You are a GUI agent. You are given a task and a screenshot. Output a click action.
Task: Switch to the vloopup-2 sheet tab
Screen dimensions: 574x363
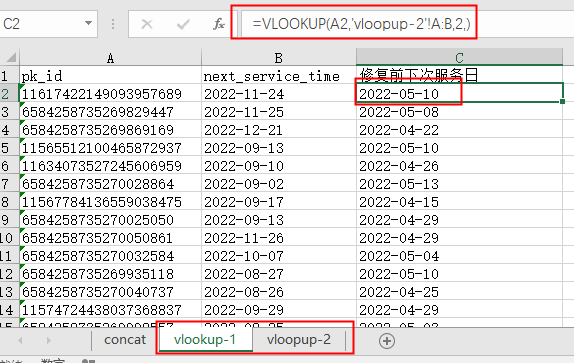tap(299, 340)
